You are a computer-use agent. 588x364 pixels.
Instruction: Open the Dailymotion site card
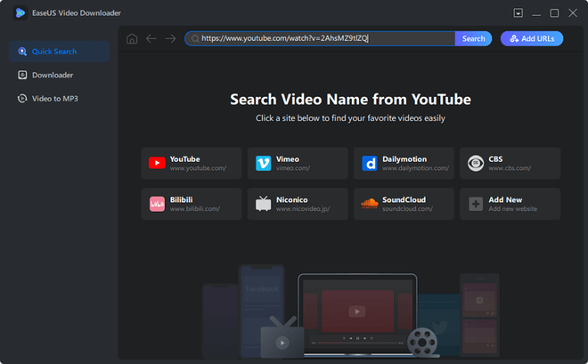(404, 163)
